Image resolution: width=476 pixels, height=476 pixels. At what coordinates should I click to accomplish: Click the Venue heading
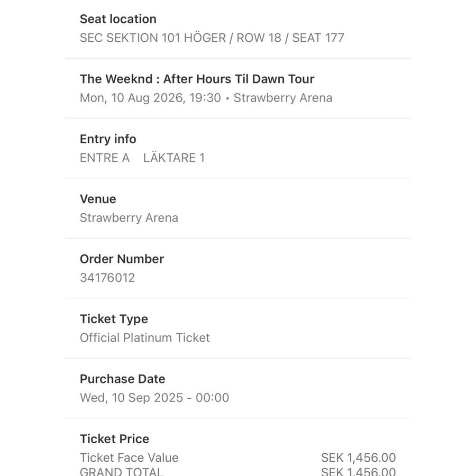98,199
